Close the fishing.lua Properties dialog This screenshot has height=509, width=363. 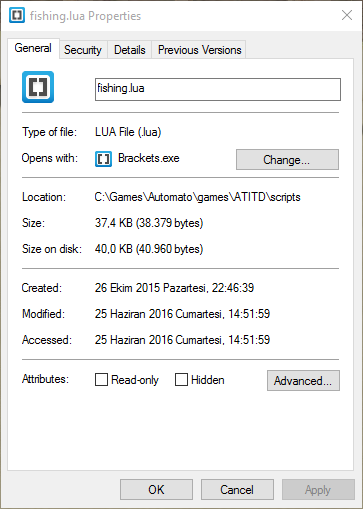pos(347,15)
